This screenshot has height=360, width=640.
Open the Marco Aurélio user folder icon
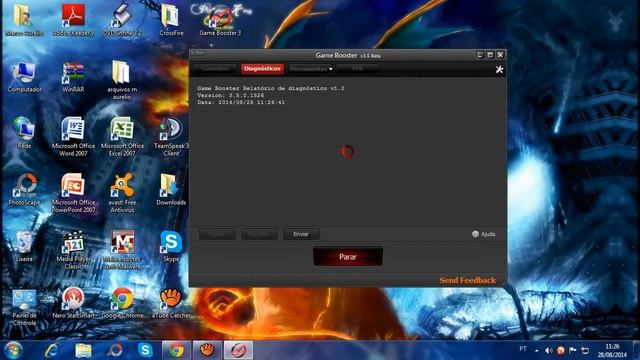(x=24, y=20)
